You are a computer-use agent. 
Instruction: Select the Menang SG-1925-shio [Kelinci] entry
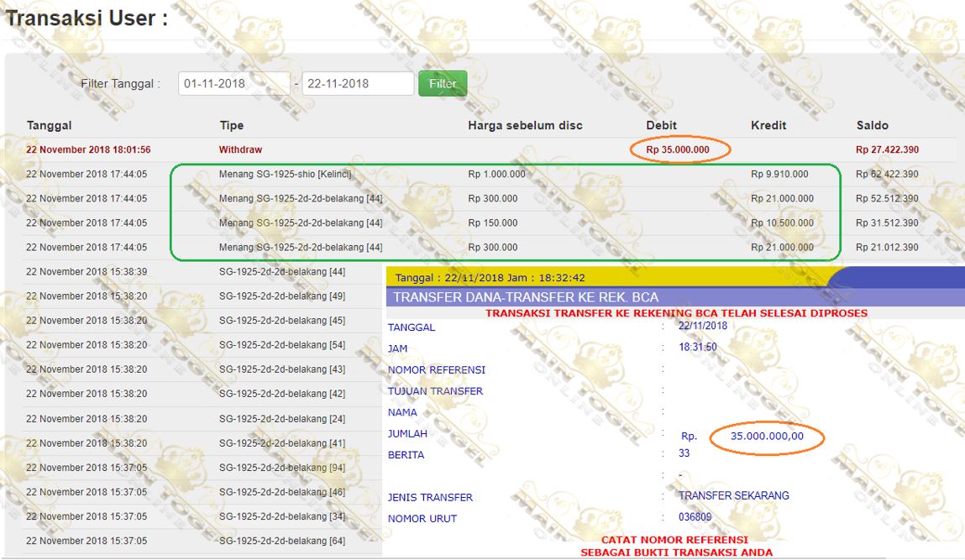point(286,174)
